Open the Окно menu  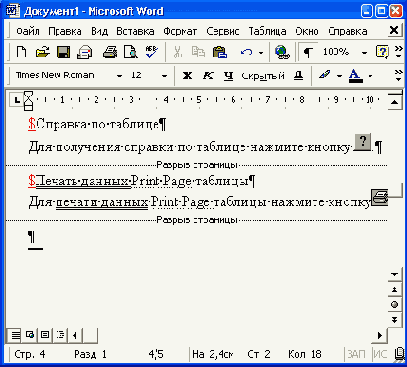[307, 31]
